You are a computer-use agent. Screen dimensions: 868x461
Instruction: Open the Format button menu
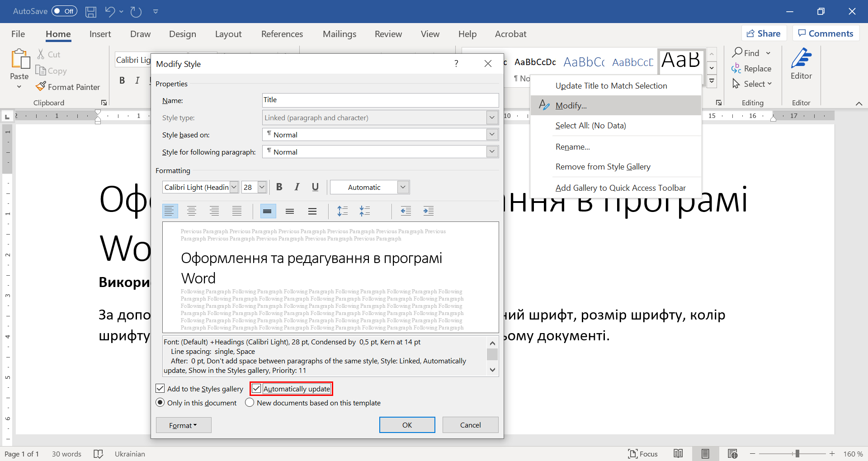(183, 425)
